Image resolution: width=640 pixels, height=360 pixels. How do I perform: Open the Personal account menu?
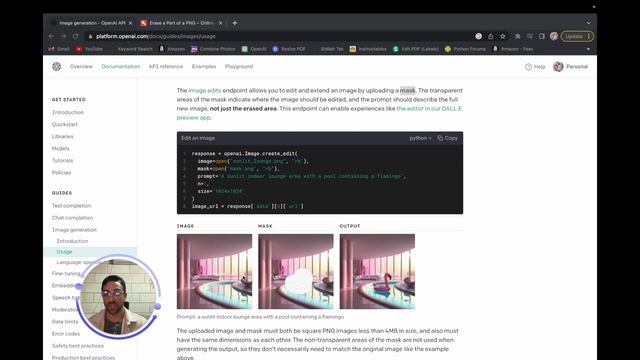[571, 67]
